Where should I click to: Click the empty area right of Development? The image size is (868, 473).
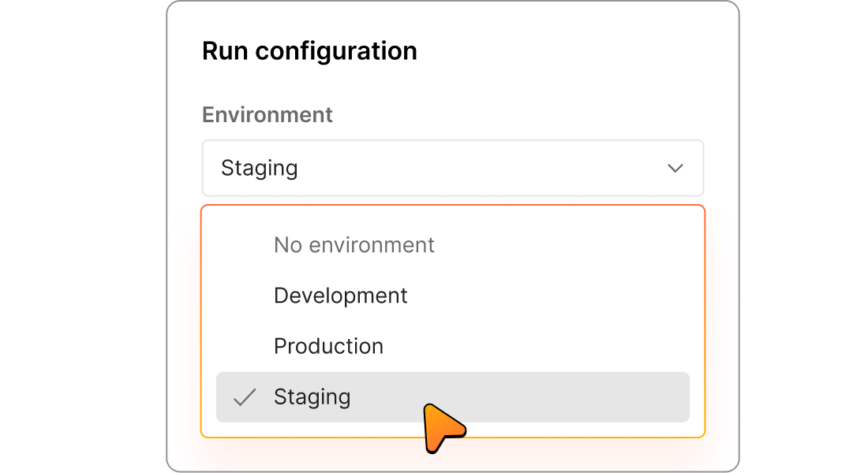552,296
